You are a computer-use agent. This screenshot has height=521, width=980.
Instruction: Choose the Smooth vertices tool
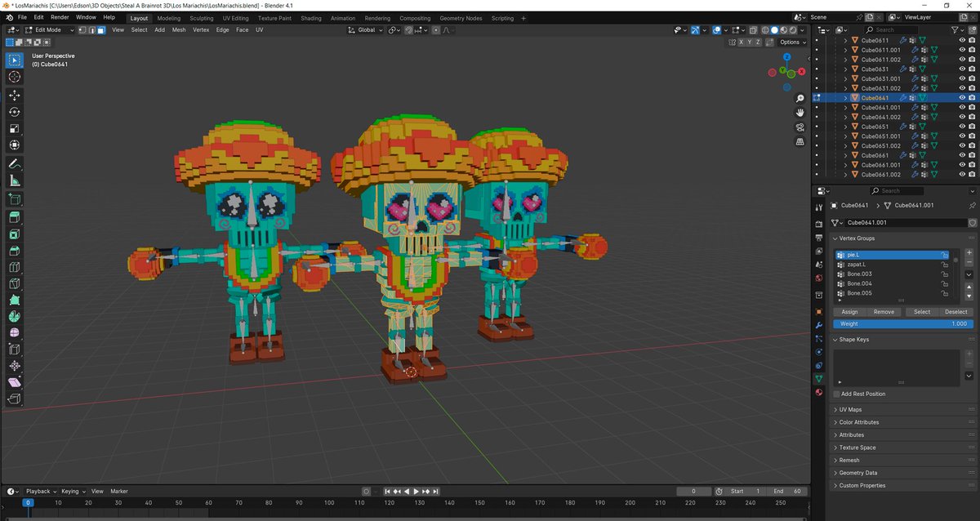pos(15,332)
